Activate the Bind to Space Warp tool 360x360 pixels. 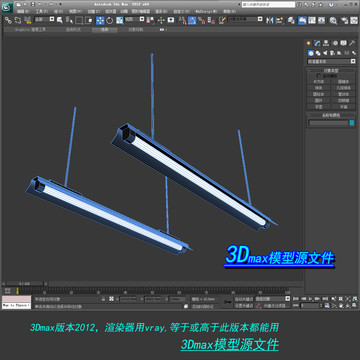pos(28,20)
